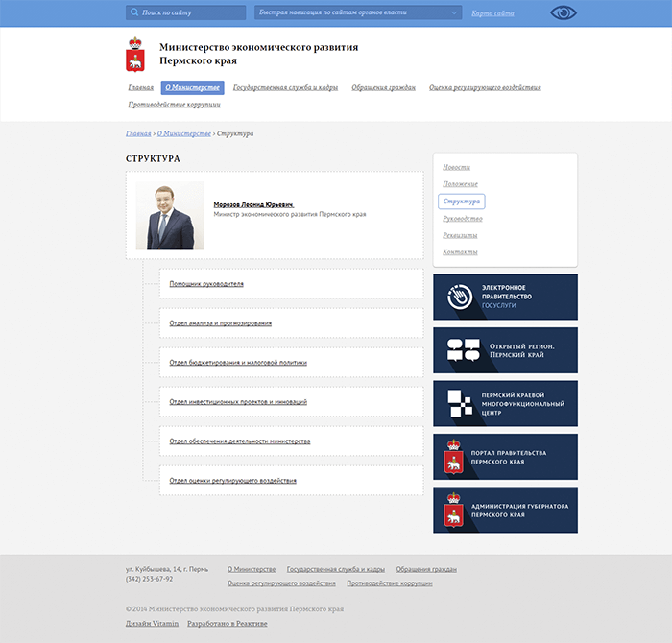Image resolution: width=672 pixels, height=643 pixels.
Task: Open Государственная служба и кадры menu item
Action: 285,87
